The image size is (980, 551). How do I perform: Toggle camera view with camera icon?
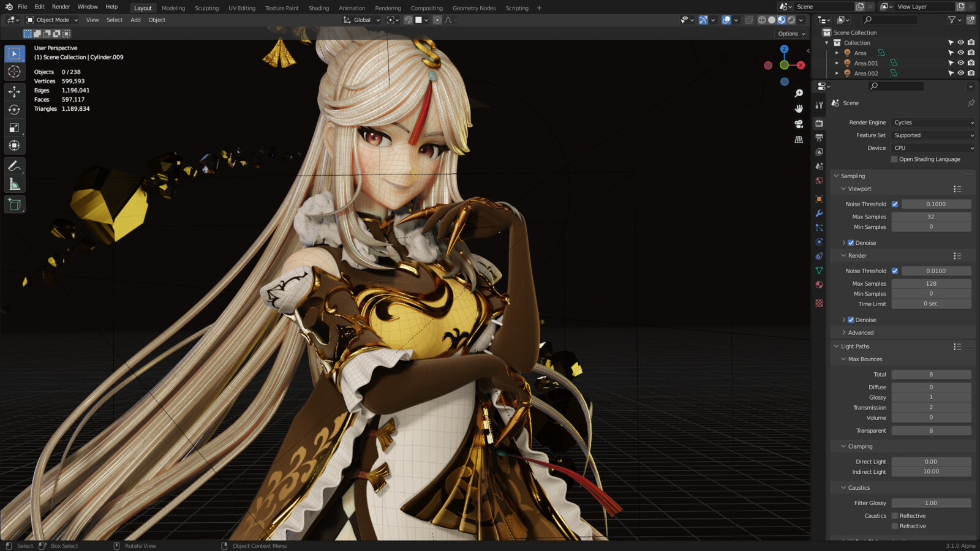coord(799,124)
